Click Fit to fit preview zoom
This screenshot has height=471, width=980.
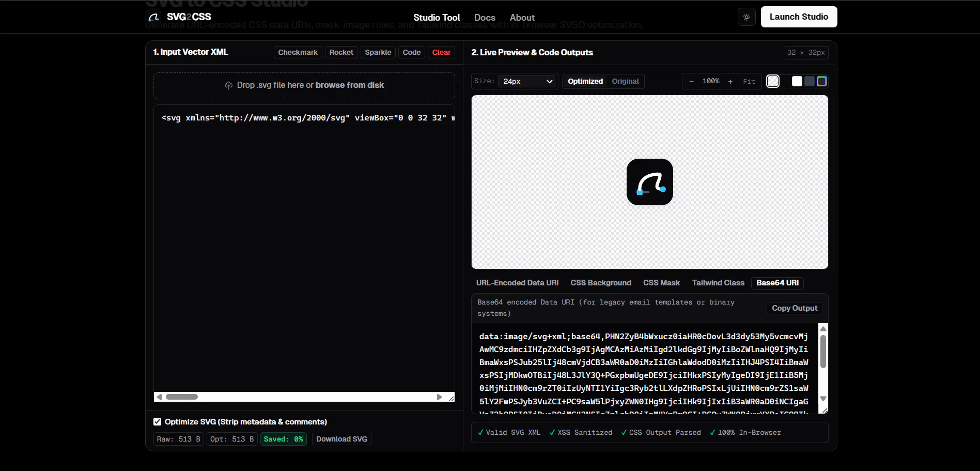pyautogui.click(x=749, y=81)
